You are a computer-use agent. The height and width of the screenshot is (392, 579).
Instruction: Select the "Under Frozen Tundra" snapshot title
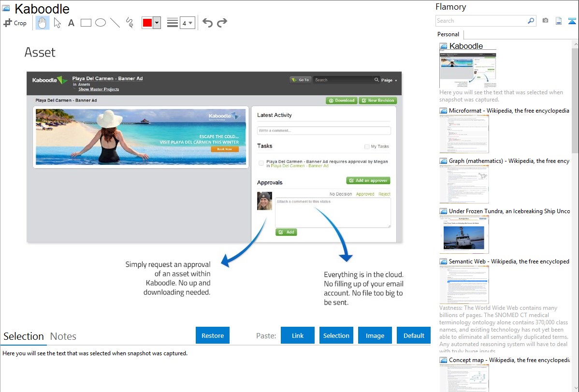coord(509,211)
